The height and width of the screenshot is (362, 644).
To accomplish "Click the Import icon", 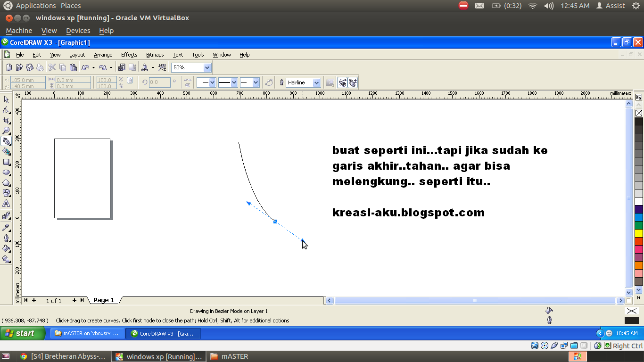I will point(122,67).
